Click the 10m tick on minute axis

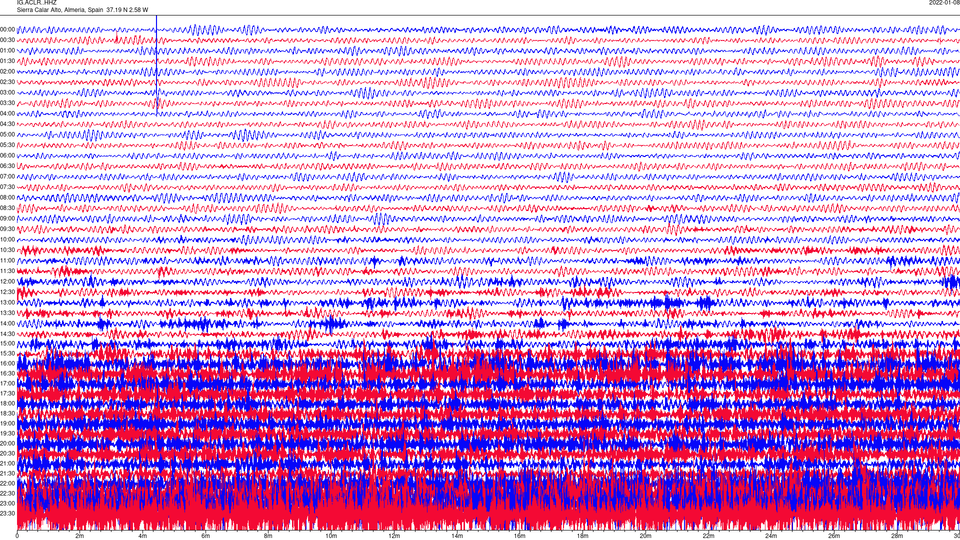pos(331,536)
